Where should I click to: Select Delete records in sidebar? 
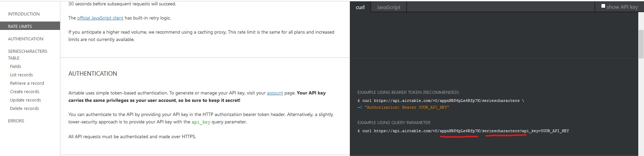24,109
